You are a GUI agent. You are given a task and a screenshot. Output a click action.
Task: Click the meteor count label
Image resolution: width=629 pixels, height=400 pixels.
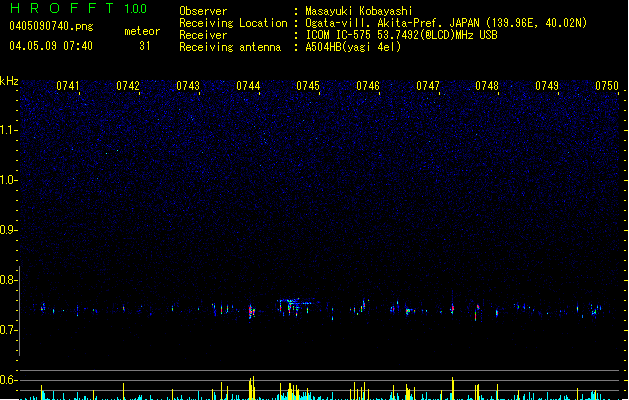coord(142,31)
